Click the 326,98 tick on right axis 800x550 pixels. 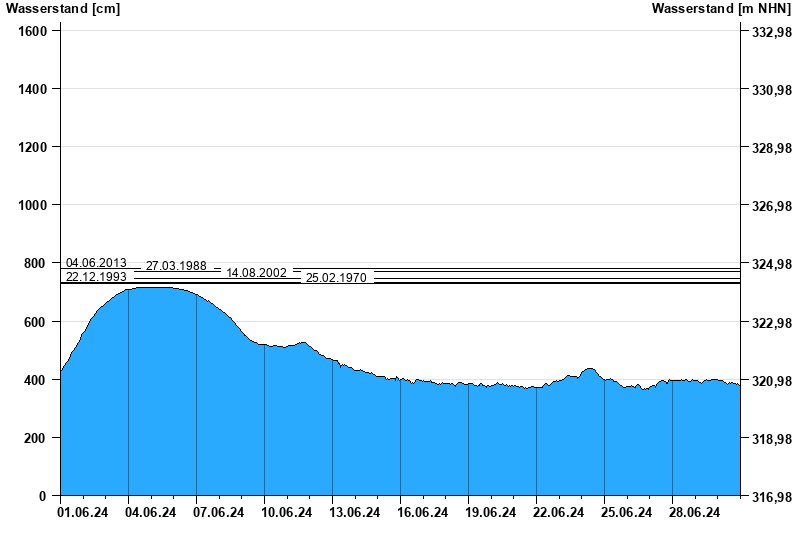[x=770, y=207]
